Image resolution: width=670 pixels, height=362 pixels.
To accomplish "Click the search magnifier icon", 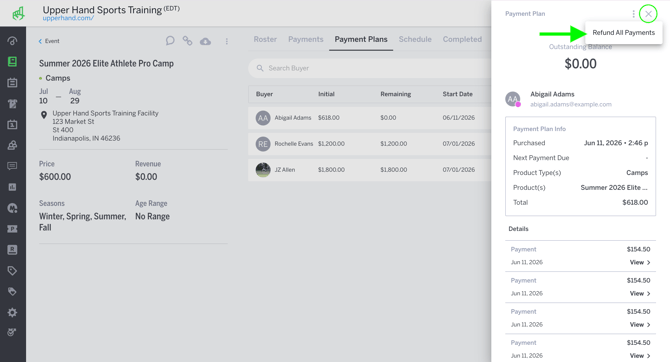I will click(260, 68).
